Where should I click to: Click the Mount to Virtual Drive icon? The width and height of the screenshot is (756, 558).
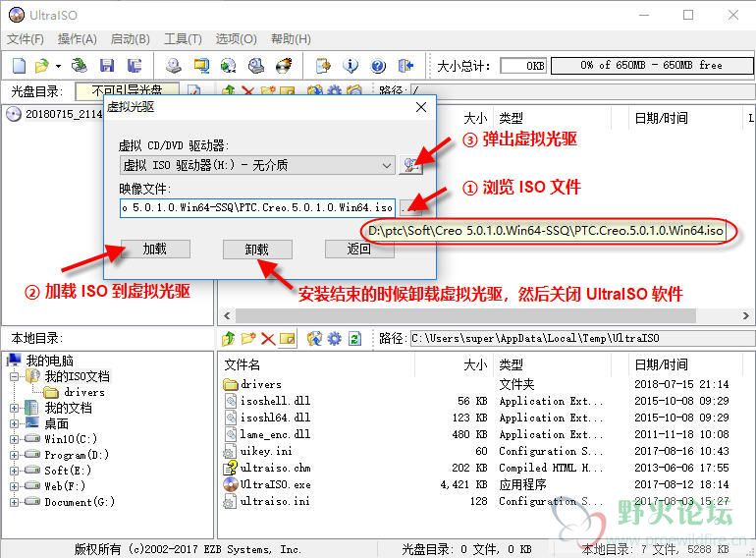point(256,65)
